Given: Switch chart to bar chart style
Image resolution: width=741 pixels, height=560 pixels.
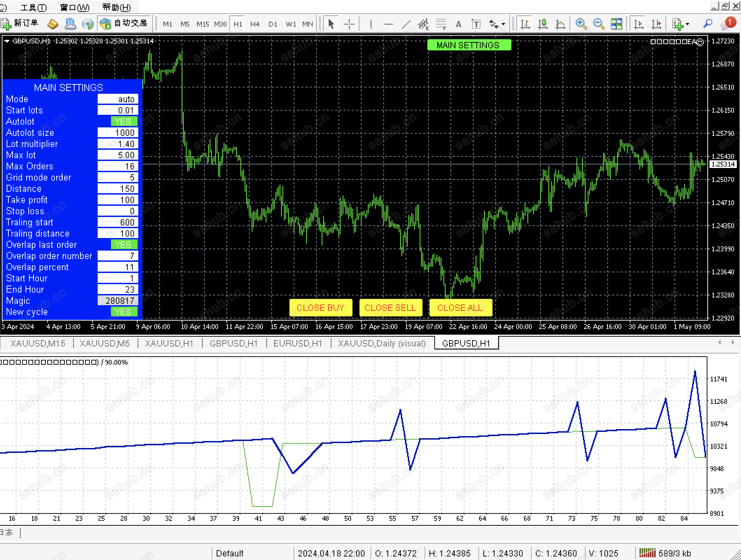Looking at the screenshot, I should tap(525, 24).
